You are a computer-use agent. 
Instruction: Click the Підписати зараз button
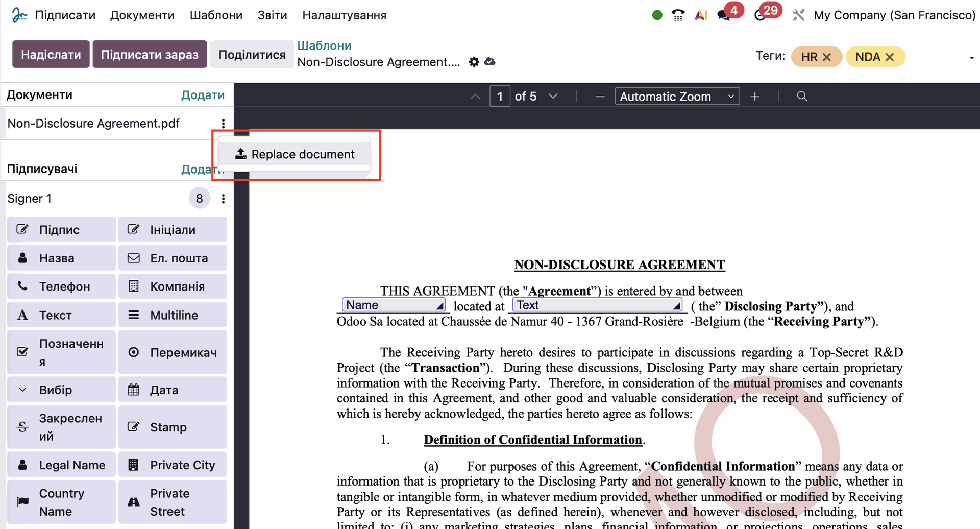coord(150,55)
